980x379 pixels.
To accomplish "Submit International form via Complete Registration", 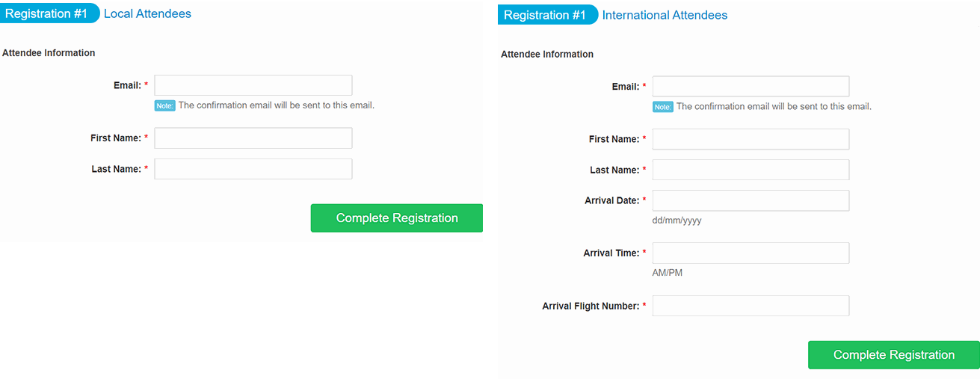I will pos(894,355).
